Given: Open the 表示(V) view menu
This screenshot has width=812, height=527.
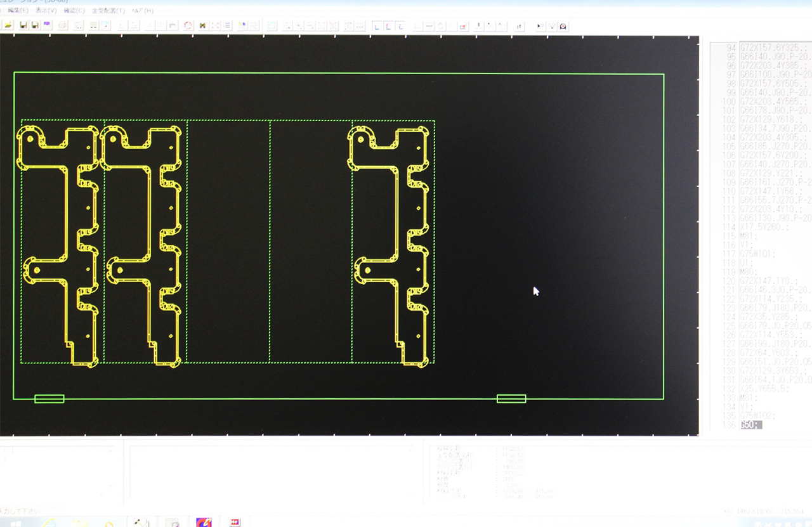Looking at the screenshot, I should coord(46,11).
